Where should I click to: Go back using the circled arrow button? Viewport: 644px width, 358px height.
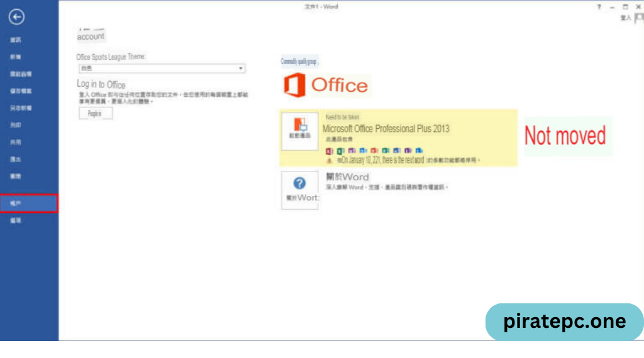[x=16, y=17]
